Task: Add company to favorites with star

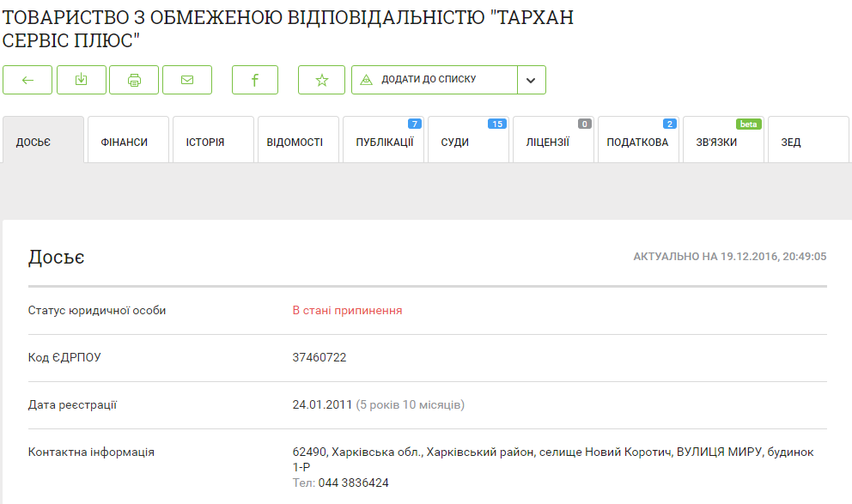Action: click(x=322, y=80)
